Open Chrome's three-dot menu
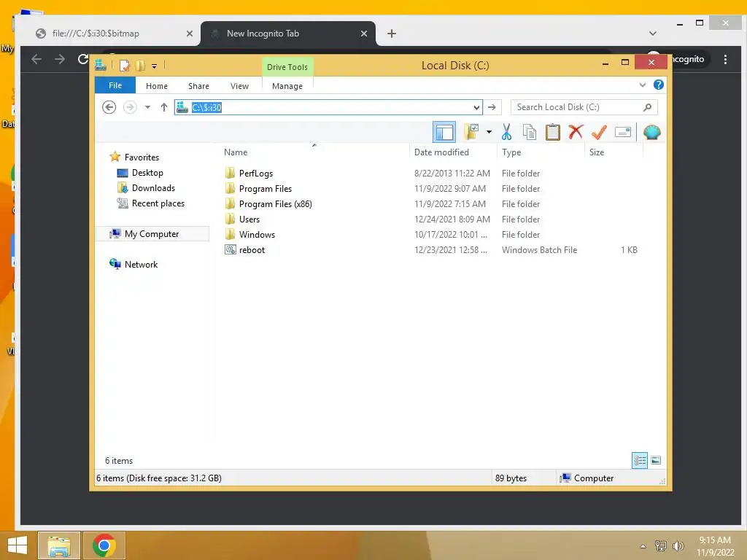 pos(725,59)
